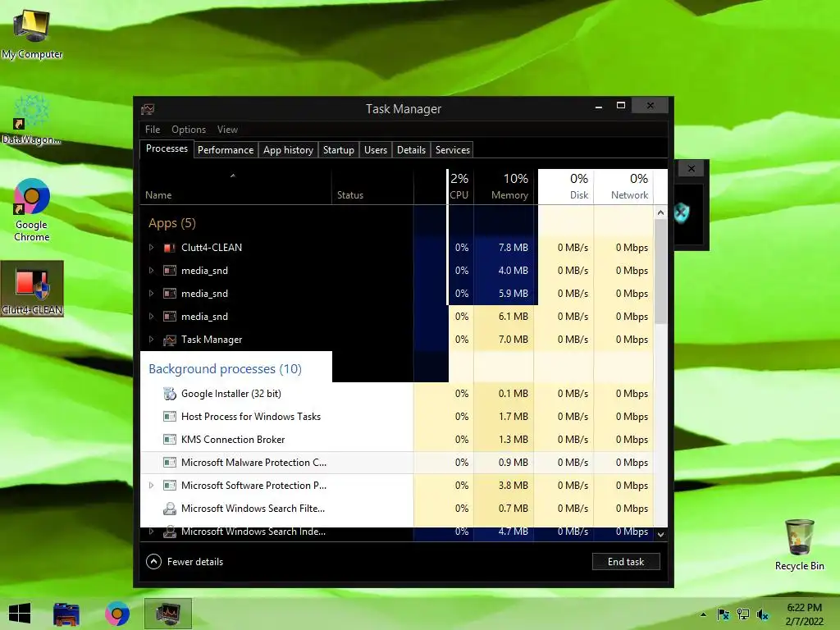Click the Google Installer (32 bit) process name
The height and width of the screenshot is (630, 840).
click(x=231, y=394)
